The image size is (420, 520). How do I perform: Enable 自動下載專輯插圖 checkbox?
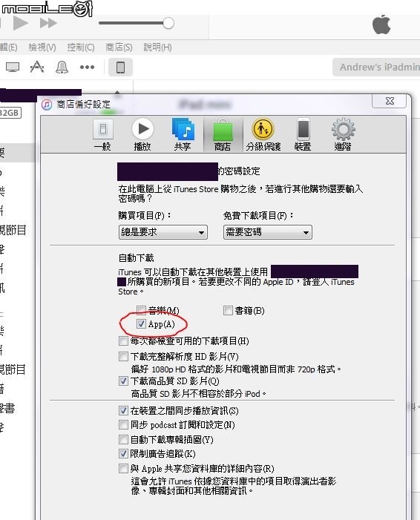(123, 439)
